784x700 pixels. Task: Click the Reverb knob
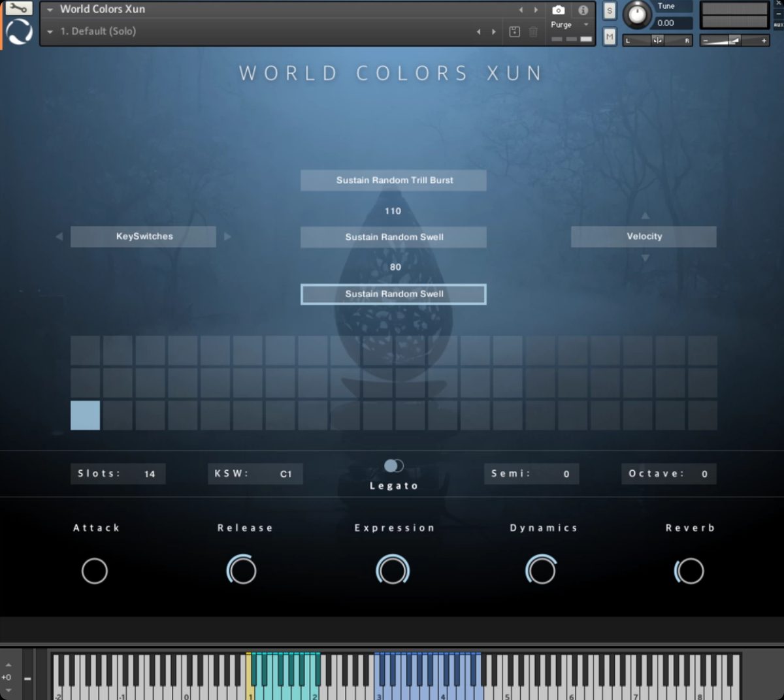tap(689, 571)
